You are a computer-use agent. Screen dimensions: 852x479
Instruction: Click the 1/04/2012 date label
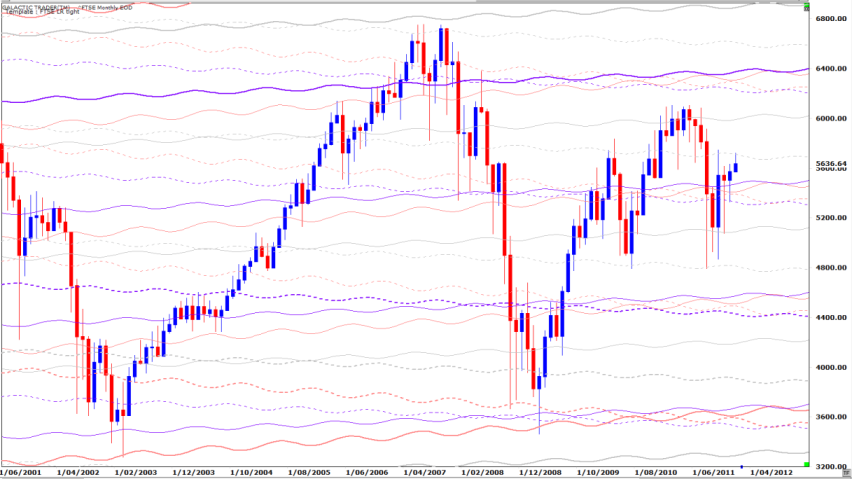pos(771,472)
